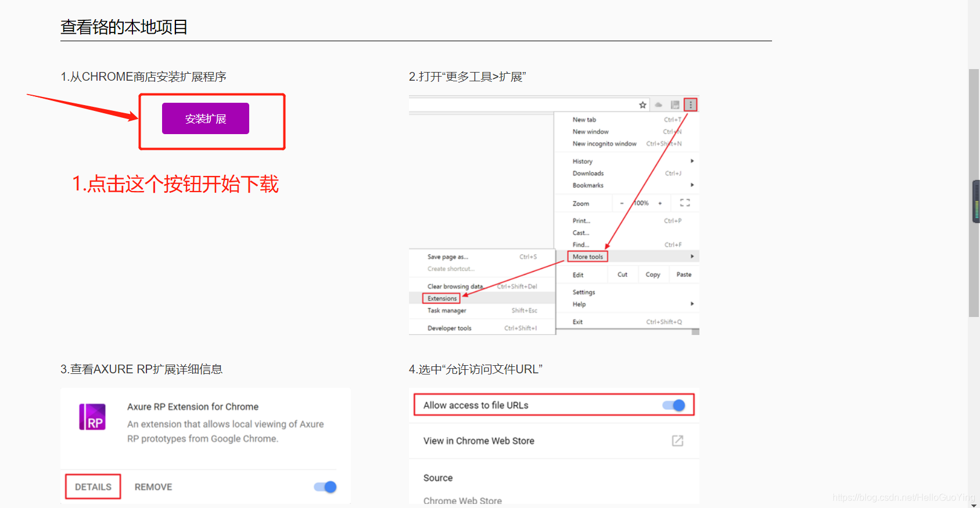
Task: Click the fullscreen icon beside zoom
Action: pos(685,203)
